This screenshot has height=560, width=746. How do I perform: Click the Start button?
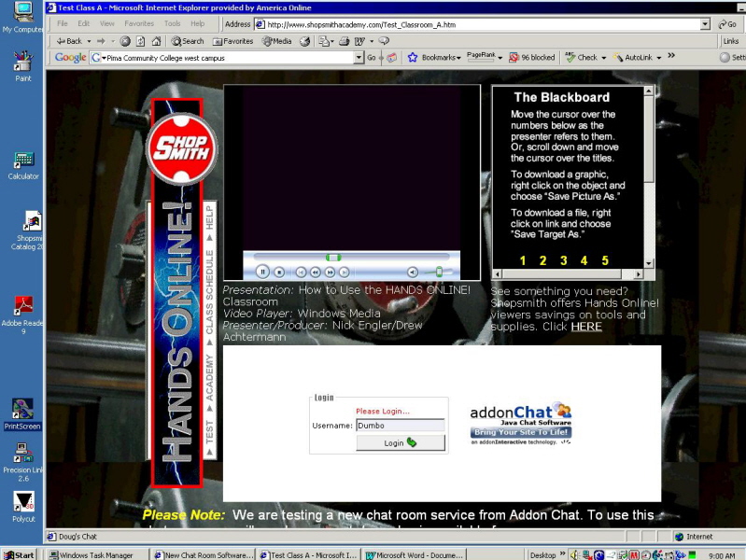click(x=19, y=554)
